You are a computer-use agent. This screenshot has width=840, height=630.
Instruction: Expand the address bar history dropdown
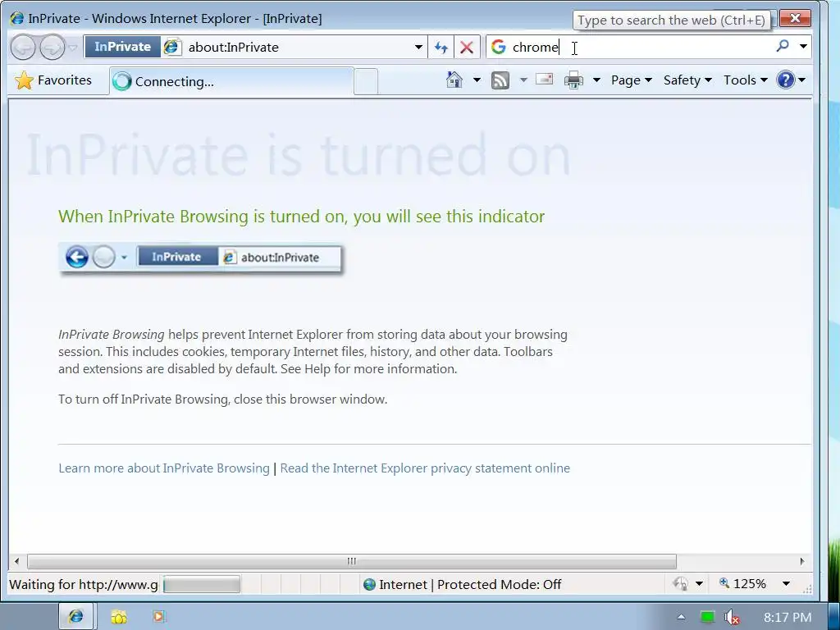click(x=418, y=47)
